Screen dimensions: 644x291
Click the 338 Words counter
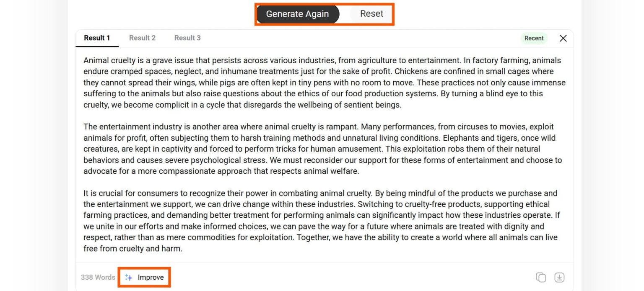[x=98, y=277]
